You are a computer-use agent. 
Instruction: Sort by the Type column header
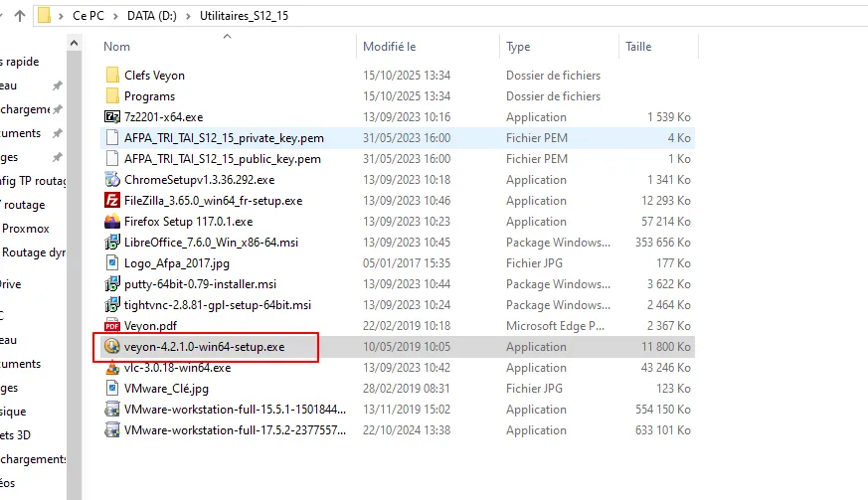click(518, 47)
